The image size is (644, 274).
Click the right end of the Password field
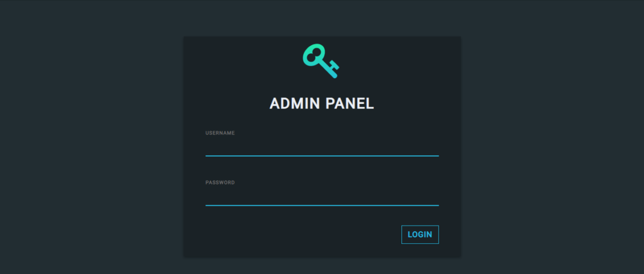(435, 196)
